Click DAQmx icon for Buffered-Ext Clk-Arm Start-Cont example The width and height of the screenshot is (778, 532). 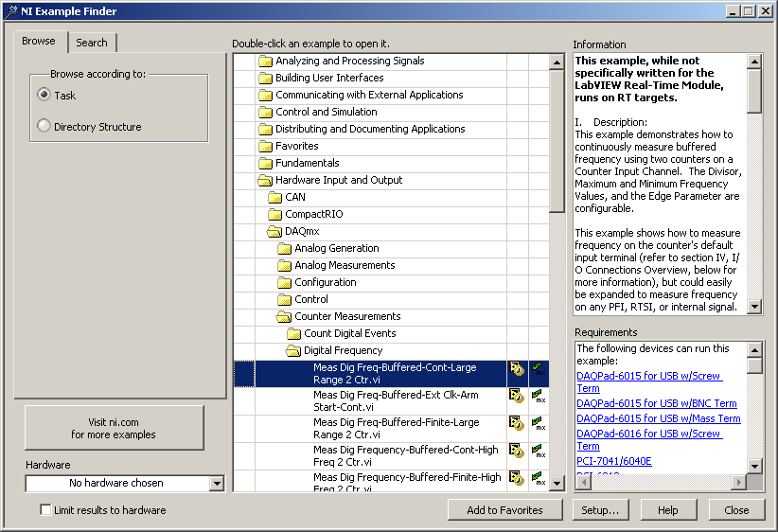[x=539, y=396]
